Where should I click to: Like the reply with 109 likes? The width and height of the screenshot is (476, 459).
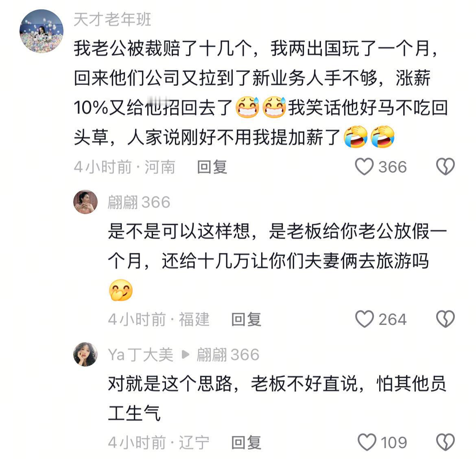point(367,442)
